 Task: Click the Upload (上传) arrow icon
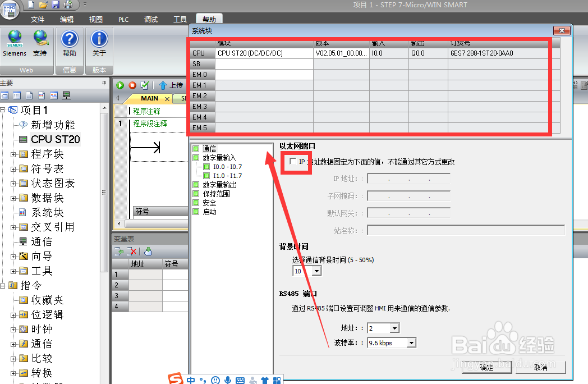(x=163, y=85)
